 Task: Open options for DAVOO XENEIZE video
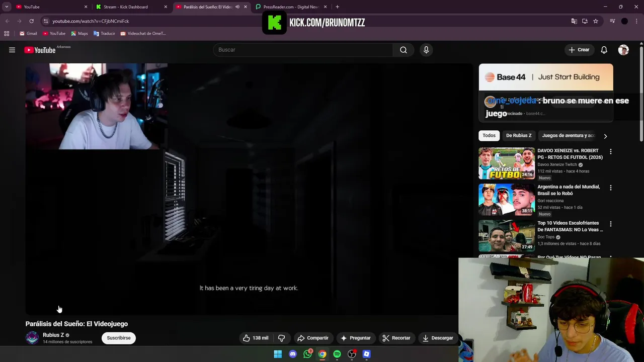click(611, 151)
